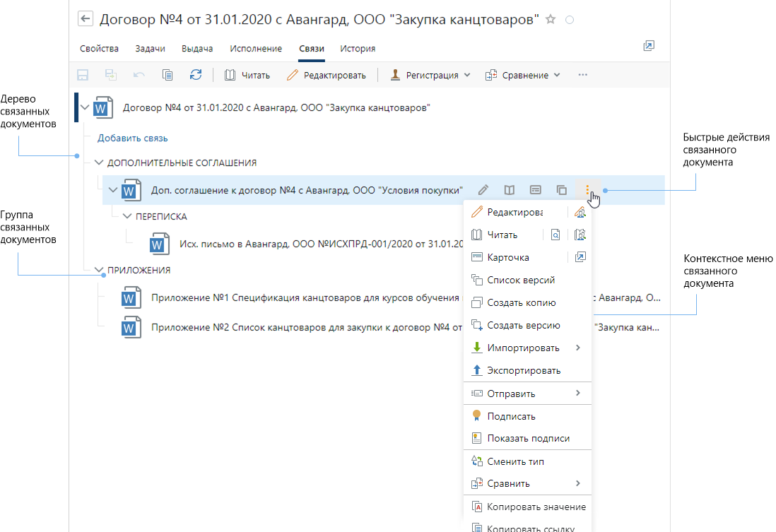Open the document in a new window icon
This screenshot has height=532, width=776.
(648, 46)
